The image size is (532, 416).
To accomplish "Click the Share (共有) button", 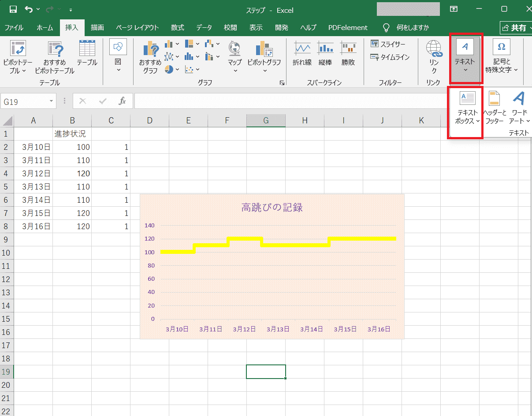I will click(x=515, y=28).
